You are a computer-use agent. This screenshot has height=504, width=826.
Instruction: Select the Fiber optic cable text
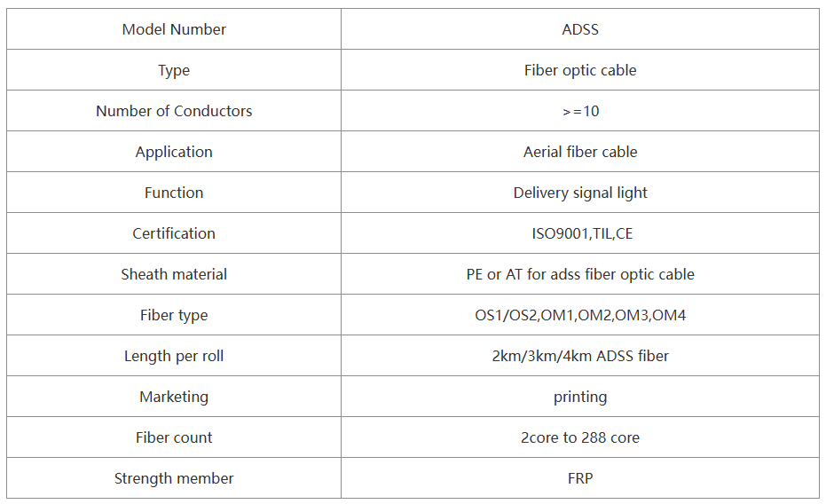[x=580, y=70]
